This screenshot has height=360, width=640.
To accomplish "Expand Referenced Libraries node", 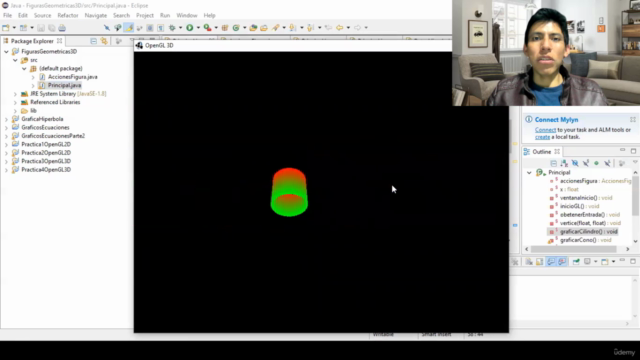I will pos(15,102).
